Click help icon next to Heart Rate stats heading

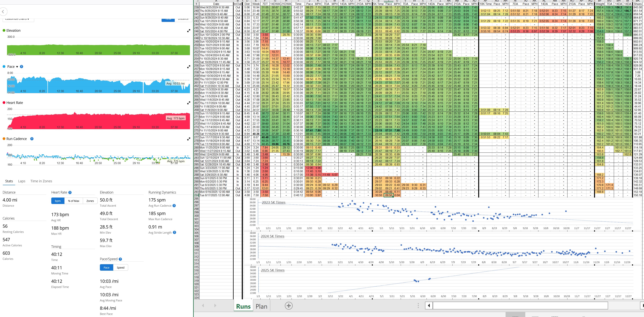point(70,192)
